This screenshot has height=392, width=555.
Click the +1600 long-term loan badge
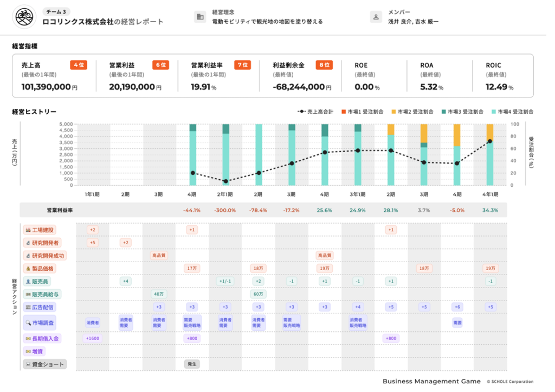92,338
